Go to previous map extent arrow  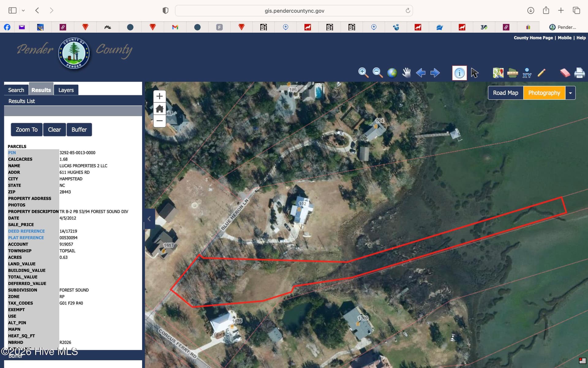[421, 73]
